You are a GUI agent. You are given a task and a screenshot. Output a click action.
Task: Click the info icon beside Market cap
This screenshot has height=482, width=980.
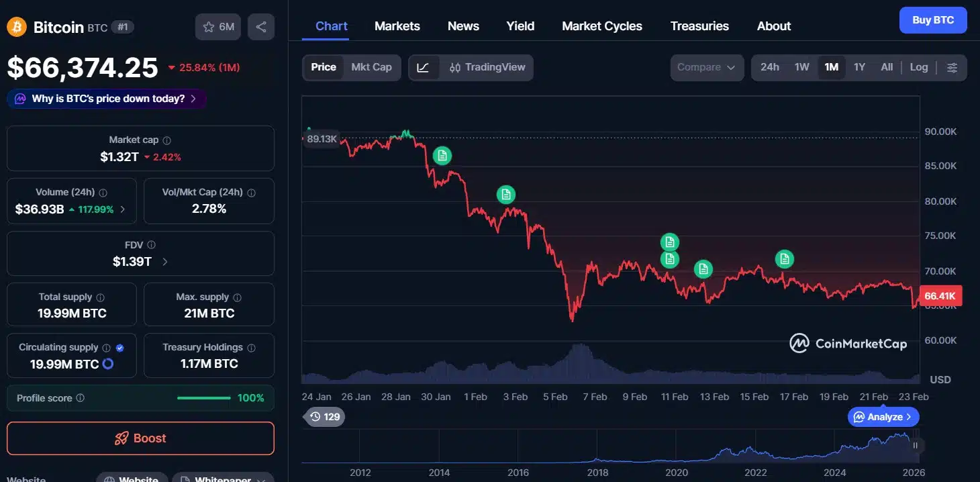pyautogui.click(x=167, y=140)
